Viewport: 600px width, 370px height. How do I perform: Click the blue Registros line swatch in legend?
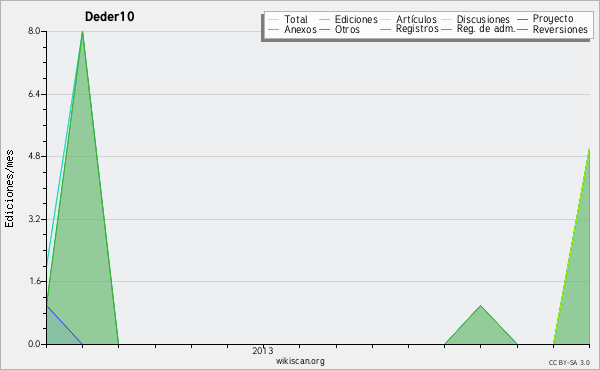pyautogui.click(x=385, y=29)
